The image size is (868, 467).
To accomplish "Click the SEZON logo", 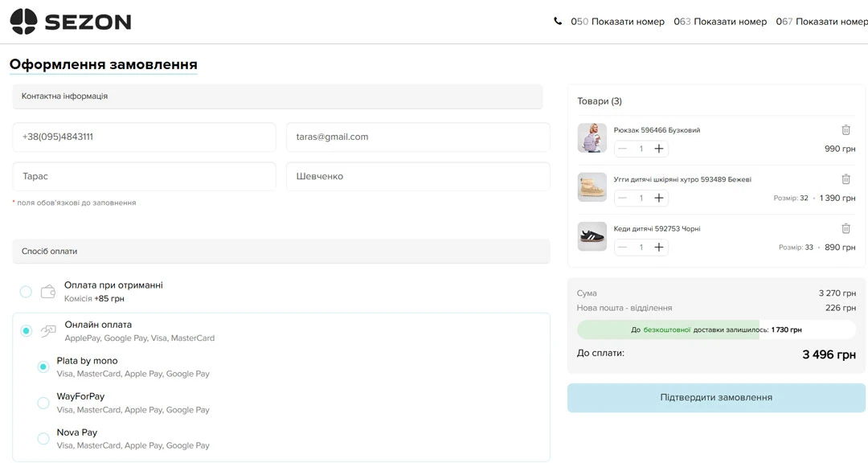I will click(71, 22).
